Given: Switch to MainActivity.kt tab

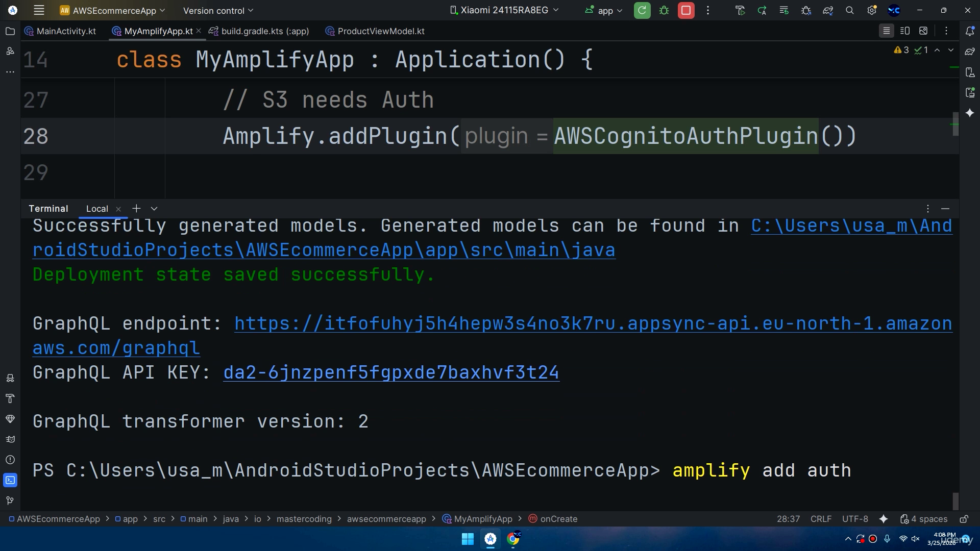Looking at the screenshot, I should pos(60,31).
